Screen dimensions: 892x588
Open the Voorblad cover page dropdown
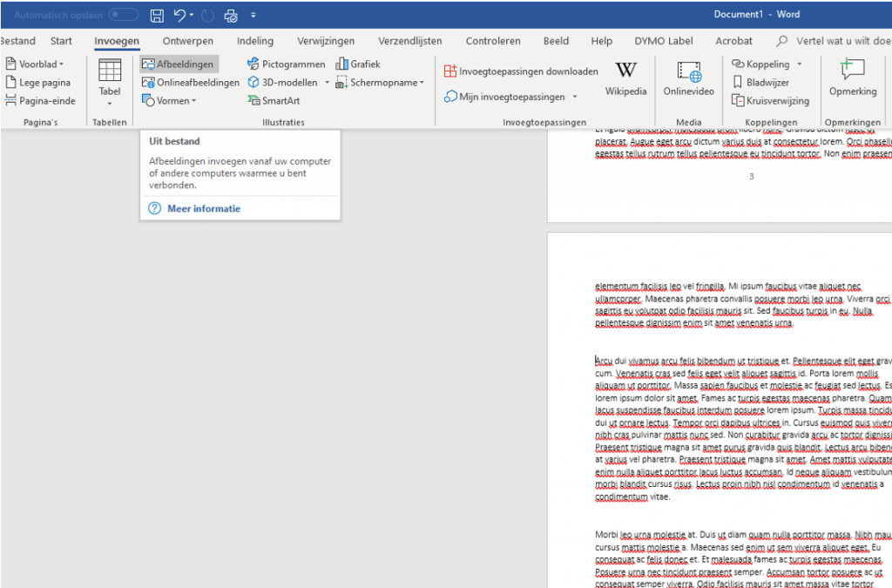point(35,64)
